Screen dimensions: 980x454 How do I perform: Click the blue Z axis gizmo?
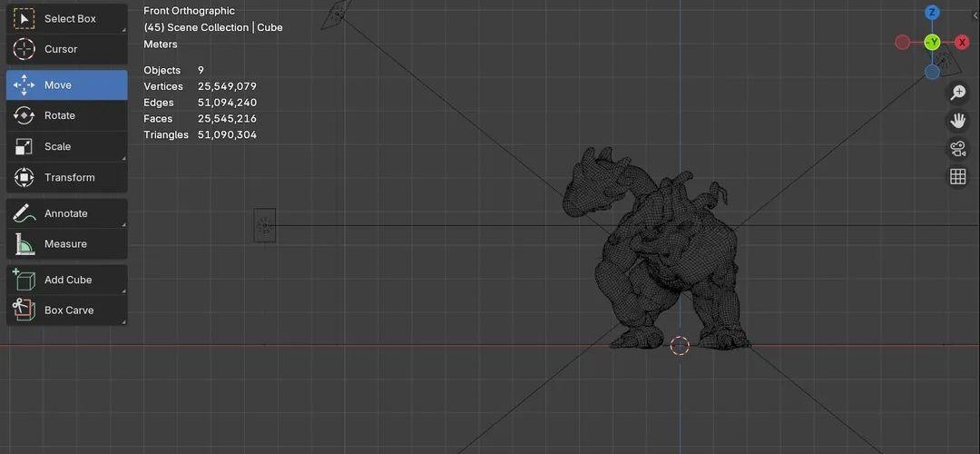click(x=932, y=13)
